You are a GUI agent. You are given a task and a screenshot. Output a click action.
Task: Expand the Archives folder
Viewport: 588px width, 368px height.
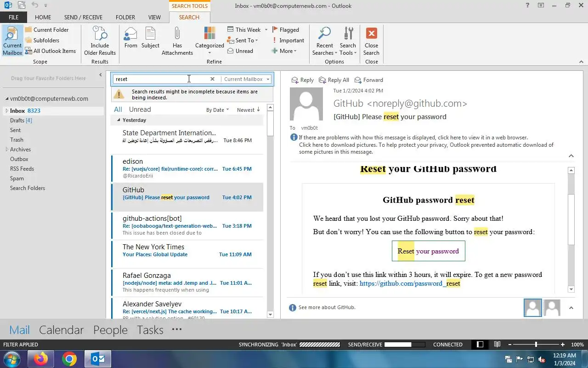tap(7, 149)
